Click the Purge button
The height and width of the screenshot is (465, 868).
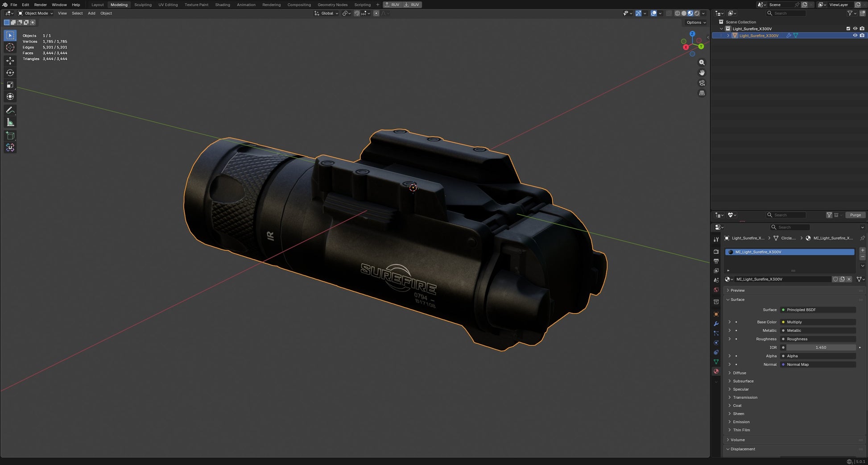pos(855,215)
